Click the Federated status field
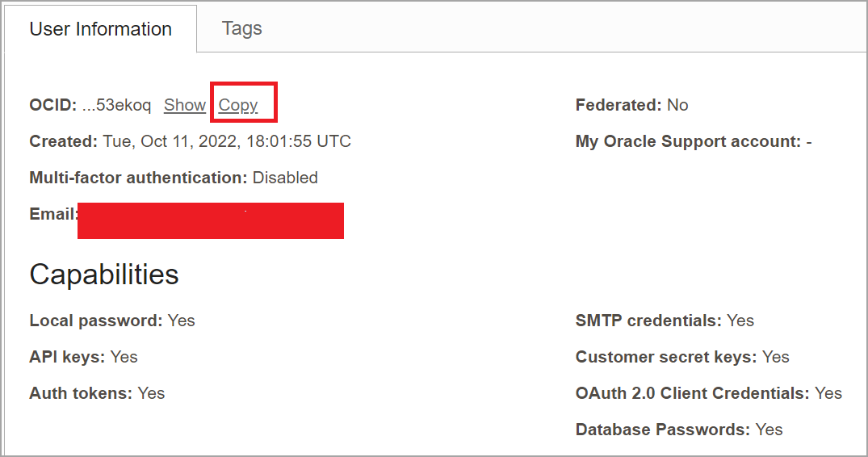The width and height of the screenshot is (868, 457). [631, 105]
